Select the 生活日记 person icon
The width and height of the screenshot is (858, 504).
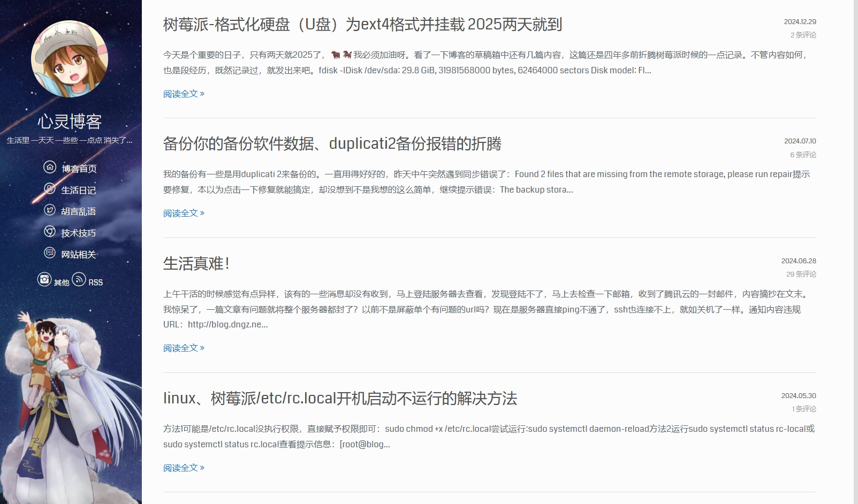tap(50, 189)
